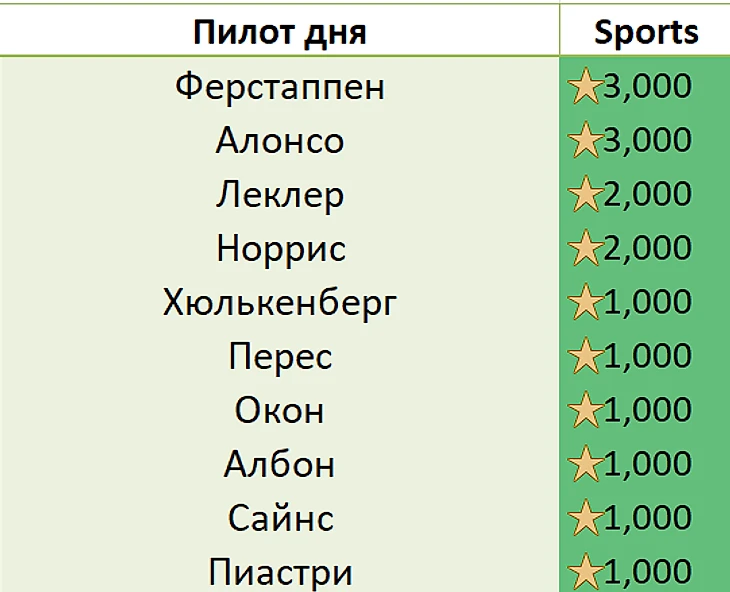Select the Ферстаппен name cell
The image size is (730, 592).
(280, 87)
